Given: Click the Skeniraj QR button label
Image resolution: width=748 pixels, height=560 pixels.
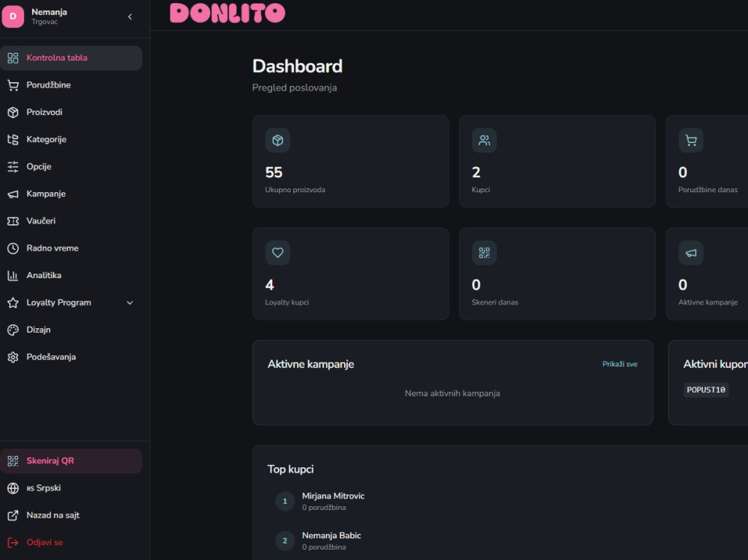Looking at the screenshot, I should 50,461.
